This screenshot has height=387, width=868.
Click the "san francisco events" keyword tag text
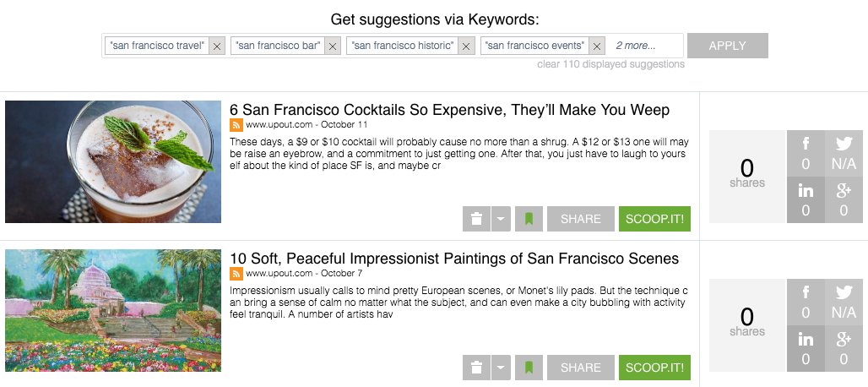tap(534, 46)
